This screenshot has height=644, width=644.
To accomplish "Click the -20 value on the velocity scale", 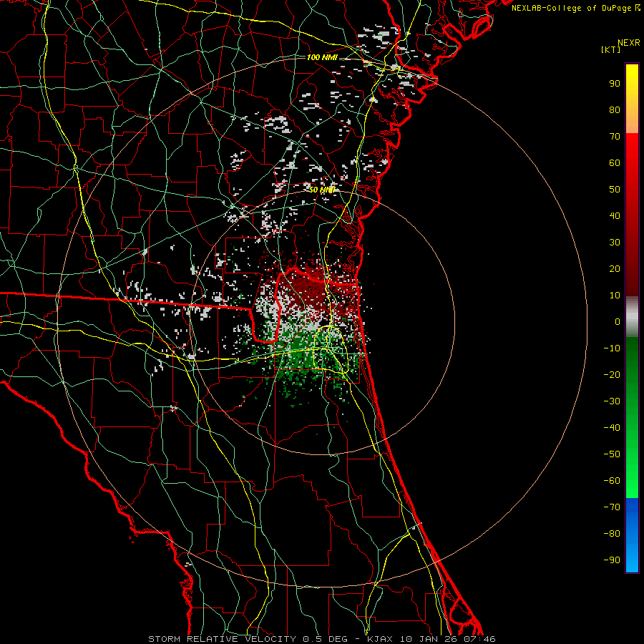I will pyautogui.click(x=612, y=375).
